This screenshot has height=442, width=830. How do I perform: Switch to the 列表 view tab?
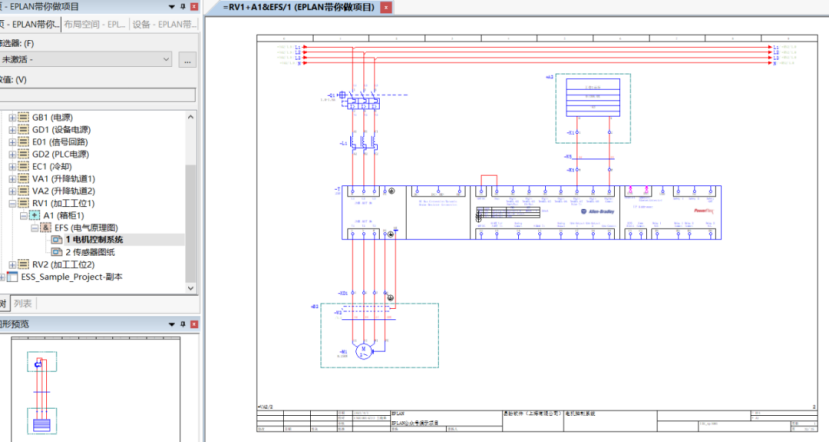coord(23,303)
